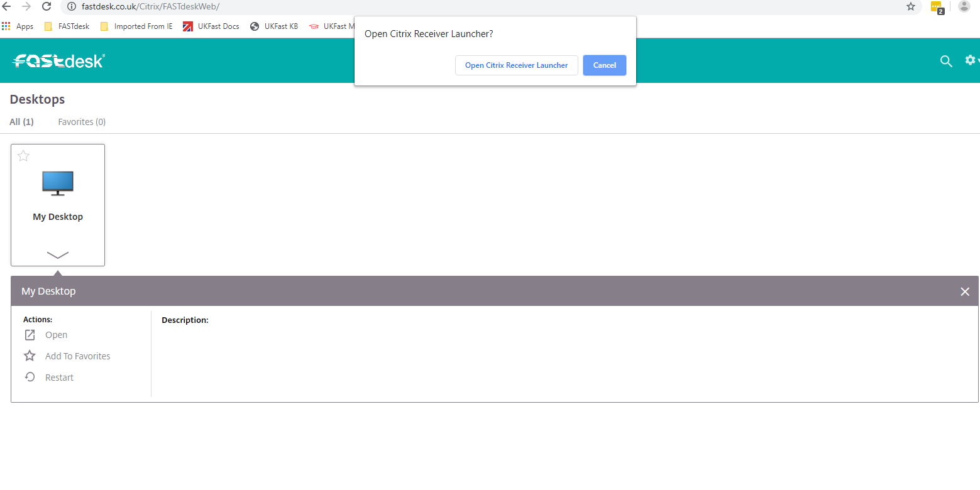Click the Open Citrix Receiver Launcher? prompt text

[429, 34]
